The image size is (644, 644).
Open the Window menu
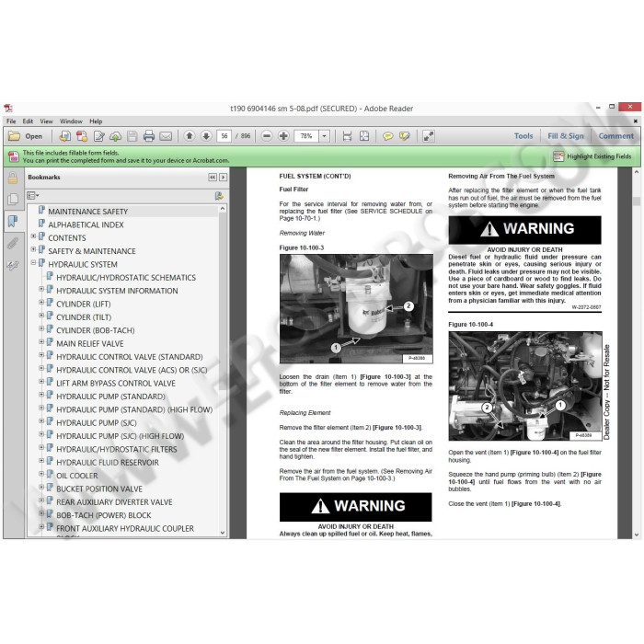pyautogui.click(x=71, y=121)
